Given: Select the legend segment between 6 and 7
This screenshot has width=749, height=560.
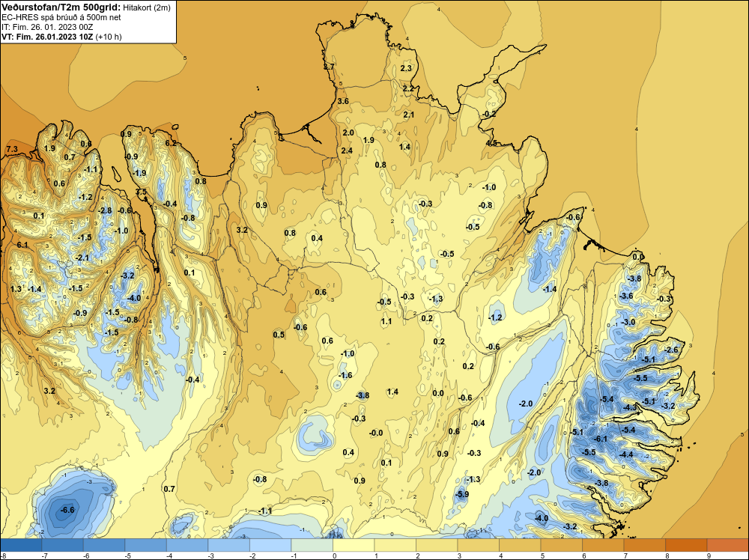Looking at the screenshot, I should (x=603, y=545).
